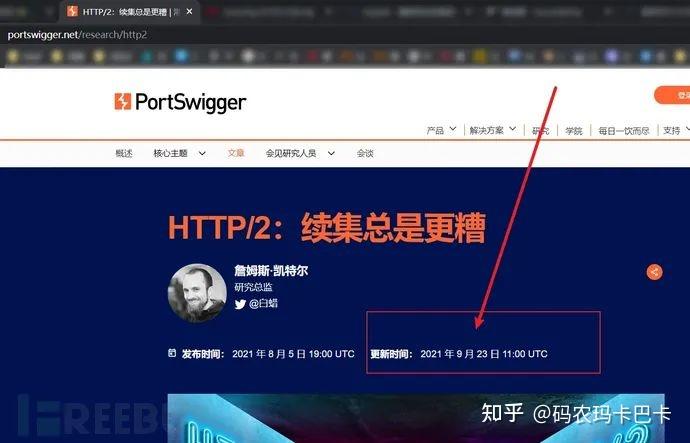Open the 支持 nav menu
Screen dimensions: 690x443
(x=676, y=130)
